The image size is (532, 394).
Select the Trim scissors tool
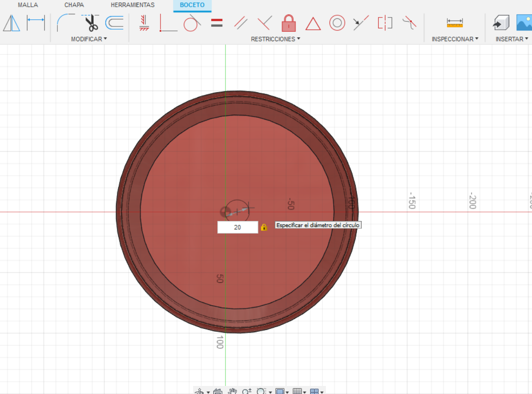tap(91, 23)
